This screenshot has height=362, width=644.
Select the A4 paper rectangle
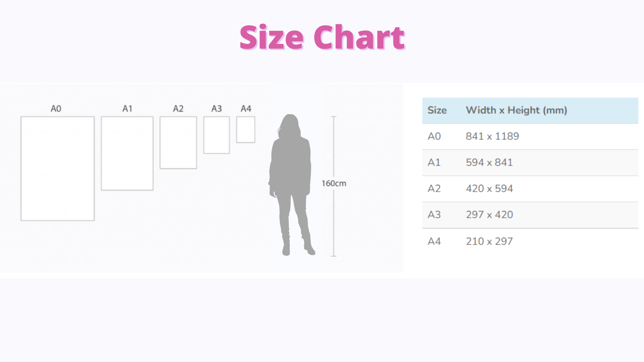[246, 130]
